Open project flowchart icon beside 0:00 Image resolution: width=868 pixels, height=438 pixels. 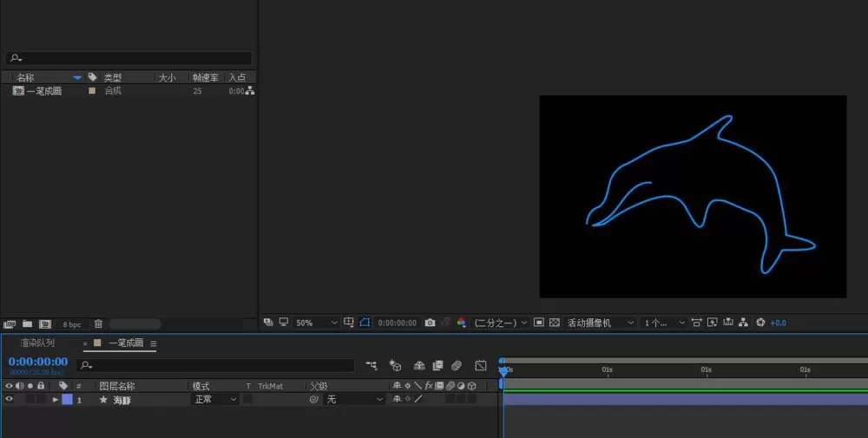(250, 91)
